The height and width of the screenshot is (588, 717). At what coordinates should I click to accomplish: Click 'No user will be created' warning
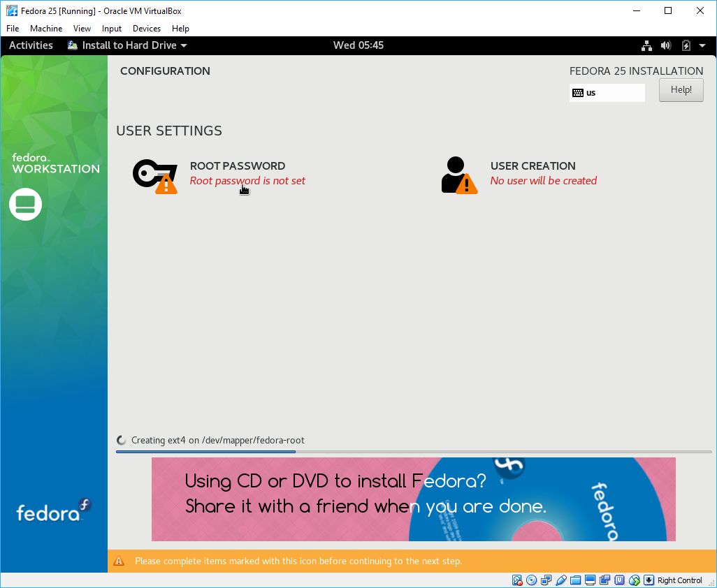click(x=543, y=181)
